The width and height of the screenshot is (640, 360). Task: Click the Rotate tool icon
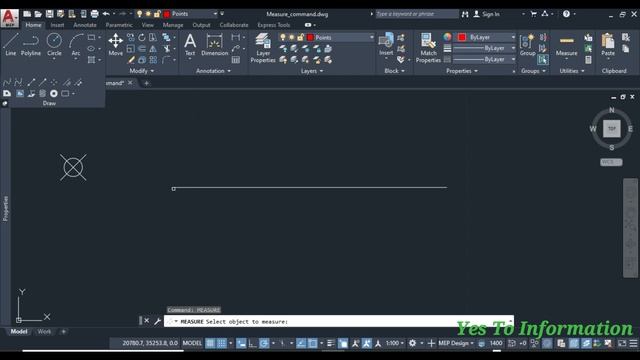click(142, 38)
